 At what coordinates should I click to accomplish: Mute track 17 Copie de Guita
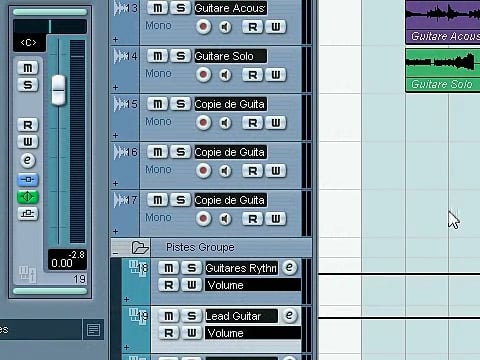click(158, 200)
